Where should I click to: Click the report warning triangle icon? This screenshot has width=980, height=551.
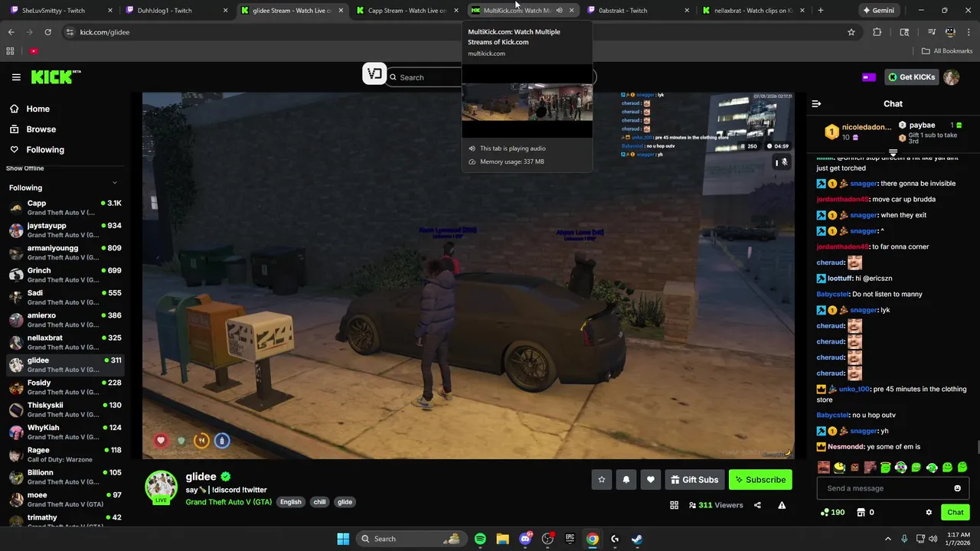(782, 505)
